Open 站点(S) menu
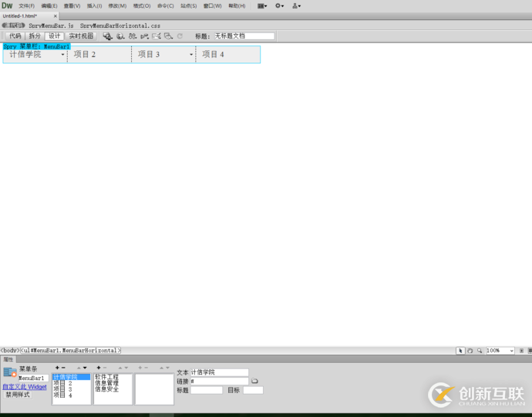Viewport: 532px width, 417px height. pos(189,5)
